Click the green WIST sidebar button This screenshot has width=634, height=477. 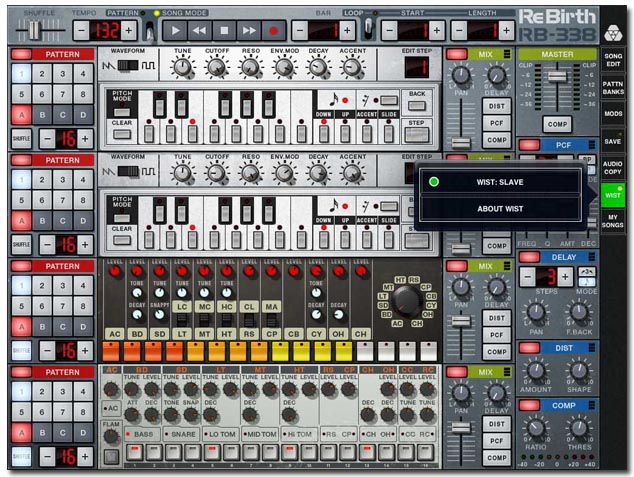click(613, 195)
